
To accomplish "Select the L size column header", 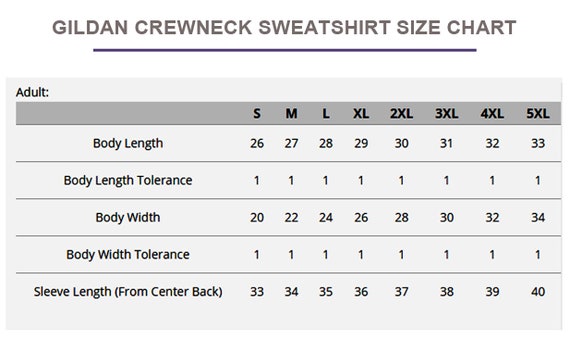I will (x=326, y=114).
